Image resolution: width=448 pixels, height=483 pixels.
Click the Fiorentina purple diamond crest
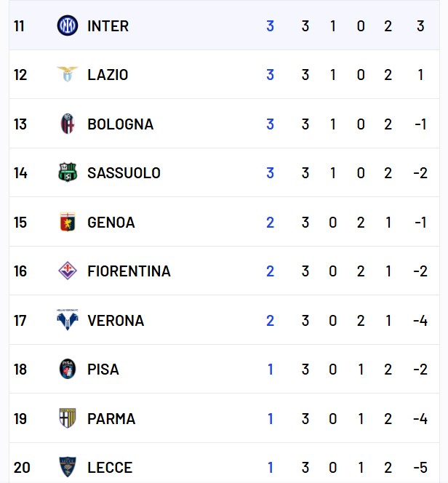point(68,271)
